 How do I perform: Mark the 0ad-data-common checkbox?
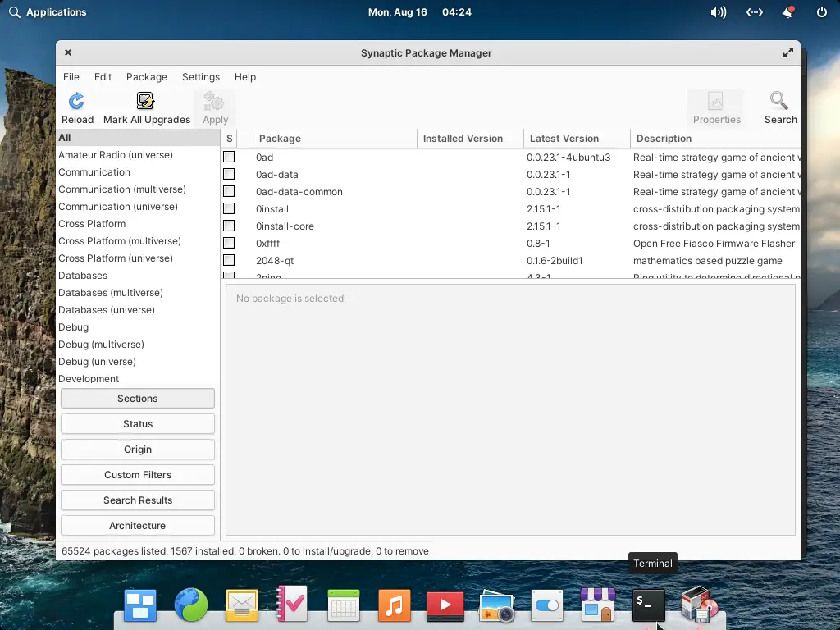coord(229,191)
